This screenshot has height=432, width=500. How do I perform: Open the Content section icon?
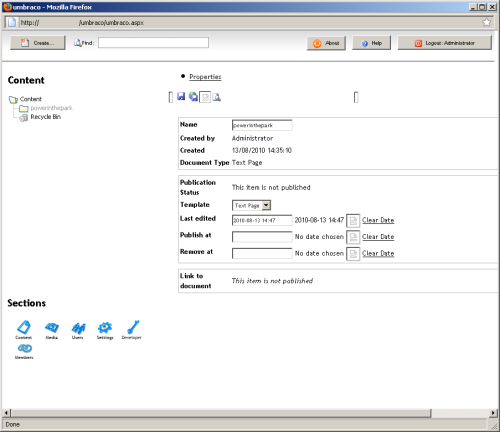point(24,327)
